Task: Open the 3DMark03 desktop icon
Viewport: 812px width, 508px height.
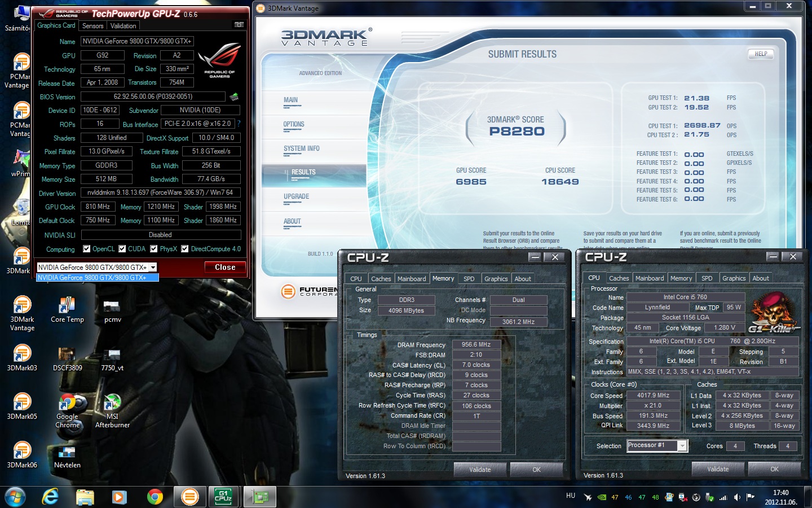Action: 22,357
